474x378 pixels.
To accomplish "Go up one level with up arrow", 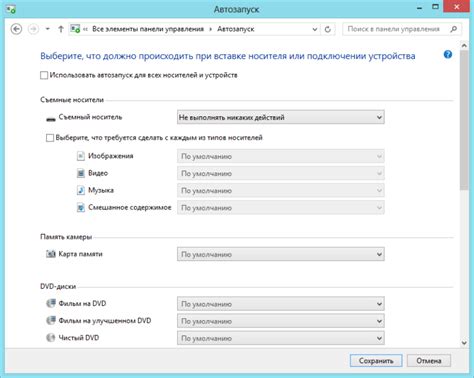I will 61,29.
